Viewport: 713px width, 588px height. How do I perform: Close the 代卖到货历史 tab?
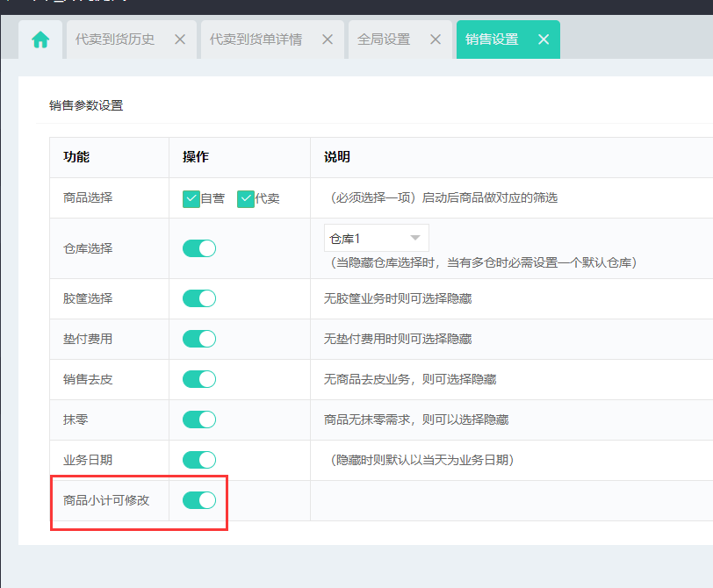click(x=180, y=39)
